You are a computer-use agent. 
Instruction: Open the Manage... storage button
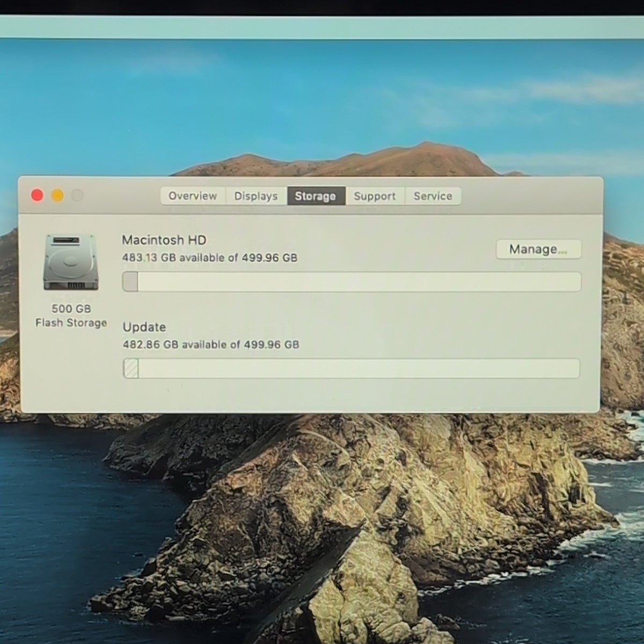point(538,249)
